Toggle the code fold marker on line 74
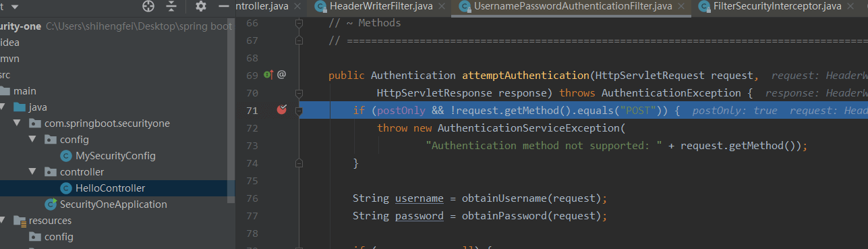Viewport: 868px width, 249px height. [x=299, y=163]
